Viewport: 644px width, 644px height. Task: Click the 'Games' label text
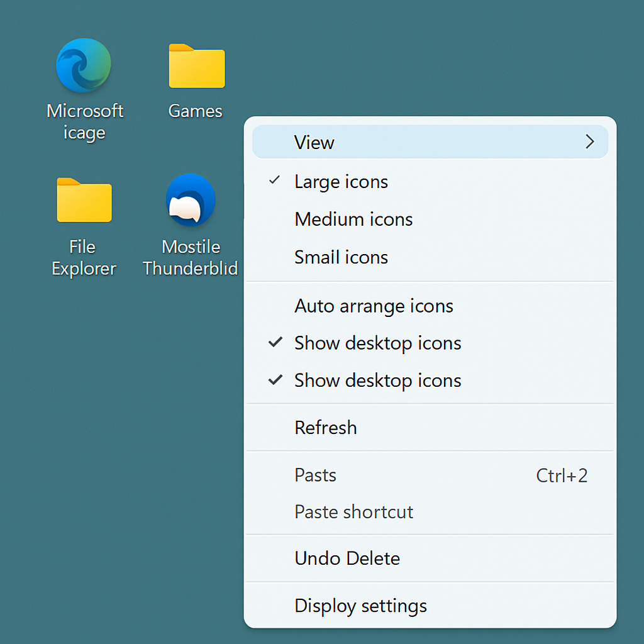pyautogui.click(x=195, y=111)
